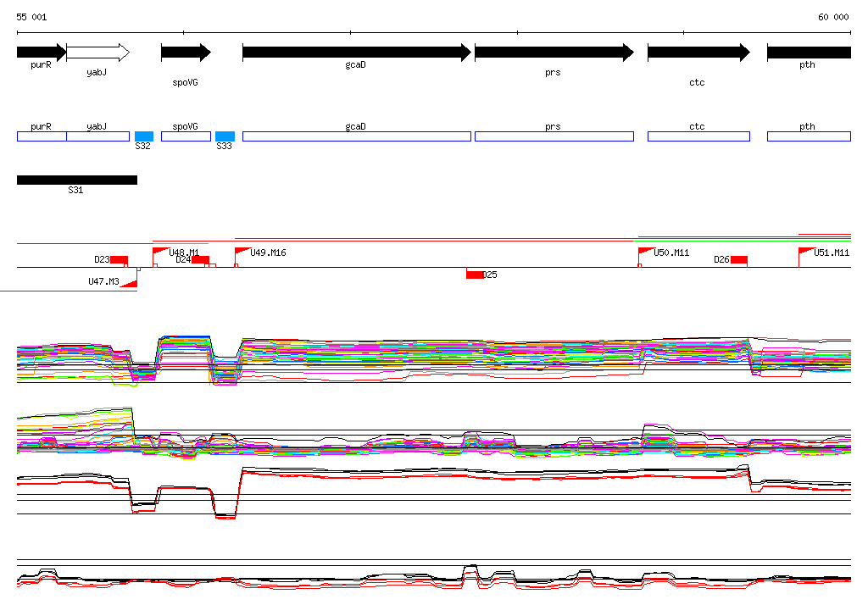Click the prs black gene arrow
The height and width of the screenshot is (605, 868).
tap(554, 53)
